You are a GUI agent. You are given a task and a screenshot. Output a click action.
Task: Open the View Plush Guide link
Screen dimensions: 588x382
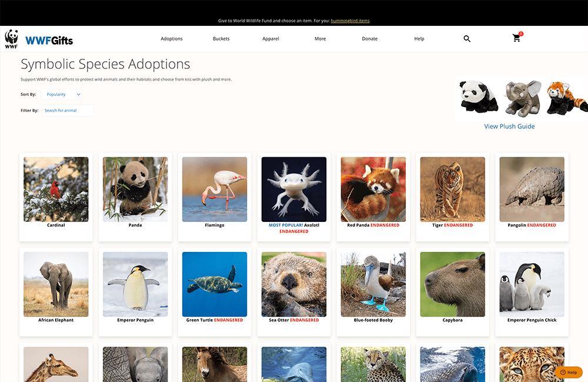pos(509,126)
